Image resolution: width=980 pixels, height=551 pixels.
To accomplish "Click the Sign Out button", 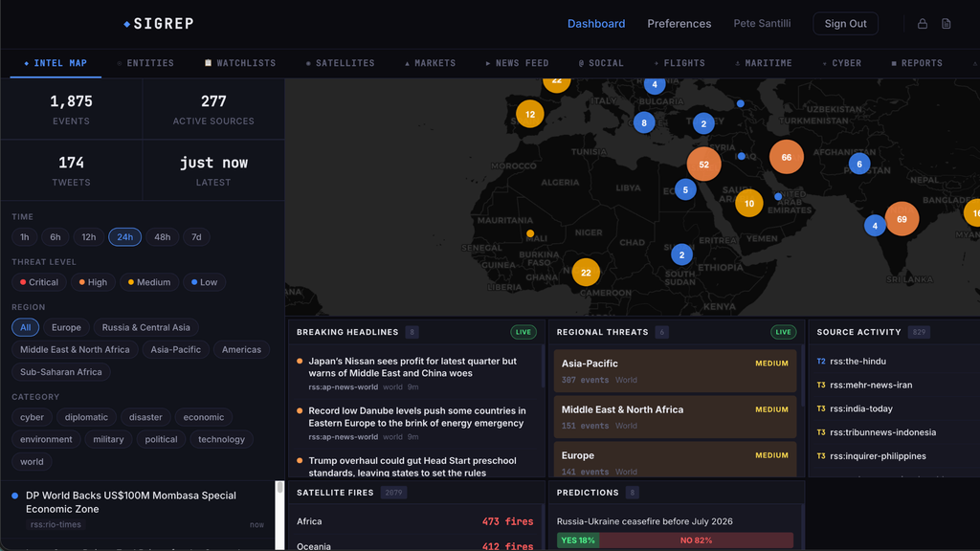I will (x=845, y=24).
